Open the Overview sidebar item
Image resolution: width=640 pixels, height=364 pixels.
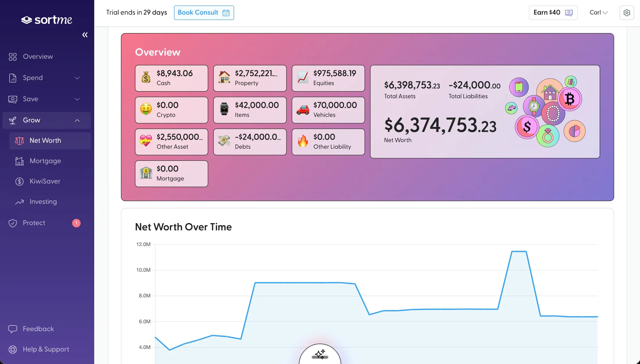[47, 56]
